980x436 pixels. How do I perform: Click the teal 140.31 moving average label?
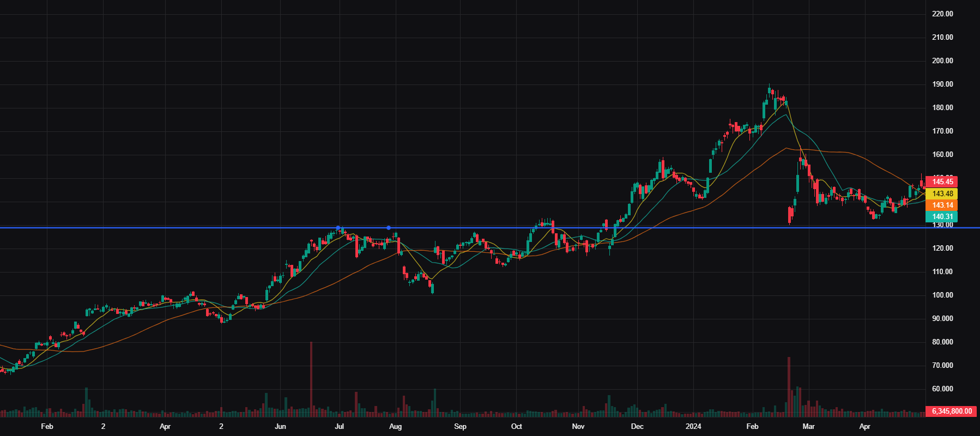tap(942, 216)
